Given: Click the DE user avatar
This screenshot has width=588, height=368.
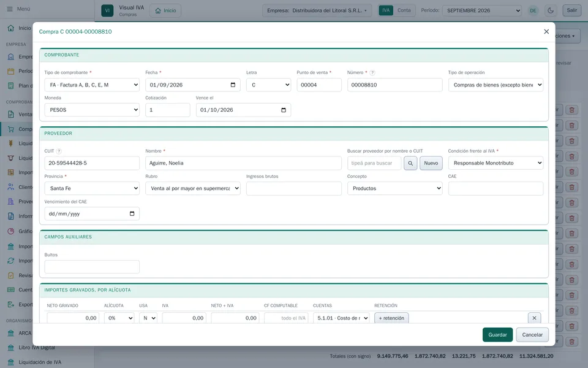Looking at the screenshot, I should click(533, 10).
